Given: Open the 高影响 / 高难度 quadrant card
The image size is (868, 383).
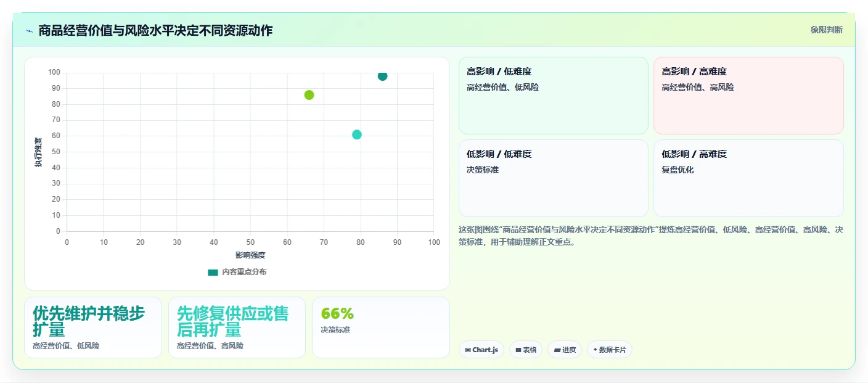Looking at the screenshot, I should [748, 96].
